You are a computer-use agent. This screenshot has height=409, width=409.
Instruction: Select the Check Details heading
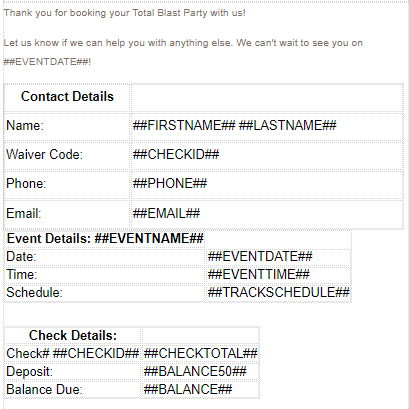73,336
